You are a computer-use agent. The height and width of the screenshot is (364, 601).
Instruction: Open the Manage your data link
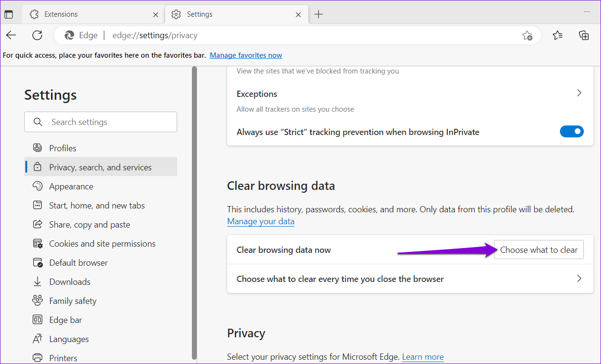coord(261,221)
